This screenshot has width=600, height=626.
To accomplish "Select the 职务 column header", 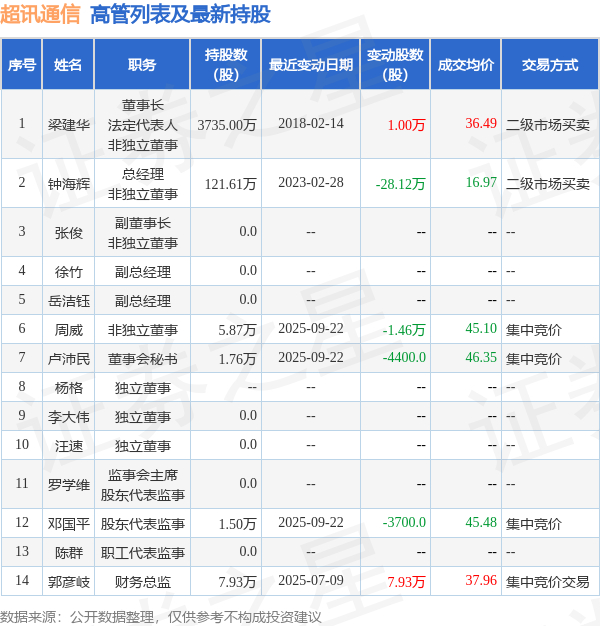I will click(142, 64).
